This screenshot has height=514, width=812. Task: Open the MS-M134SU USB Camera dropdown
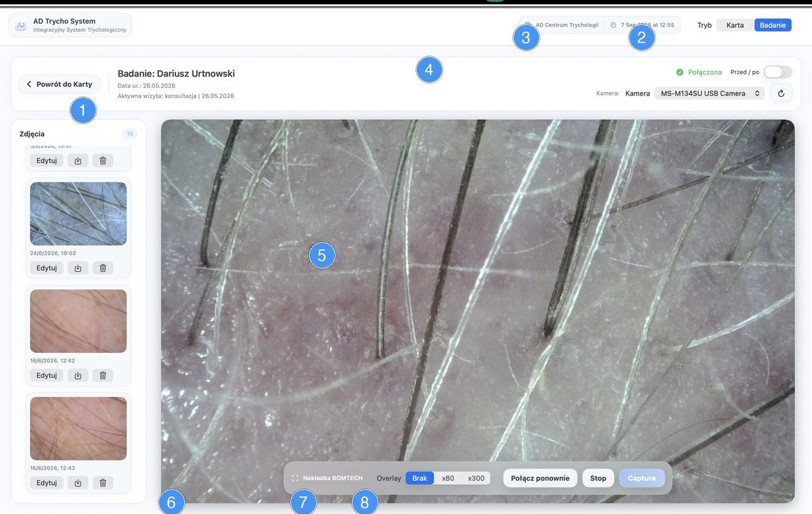pos(710,93)
